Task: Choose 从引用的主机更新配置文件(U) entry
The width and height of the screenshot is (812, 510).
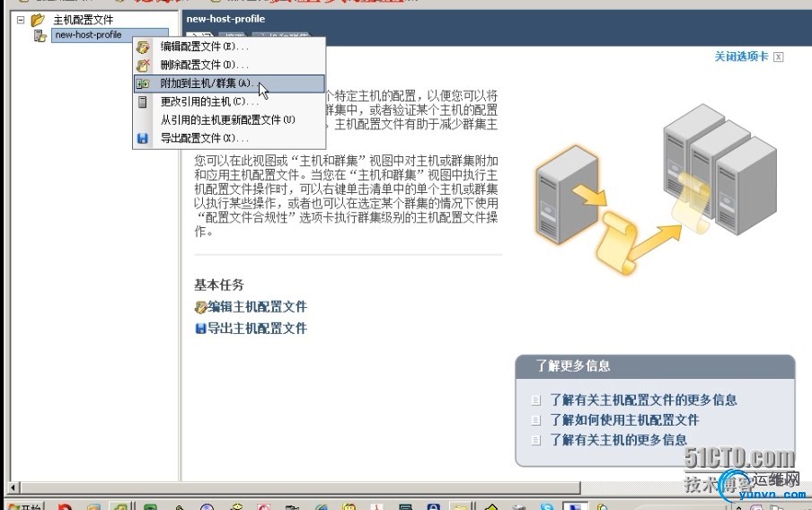Action: [x=229, y=120]
